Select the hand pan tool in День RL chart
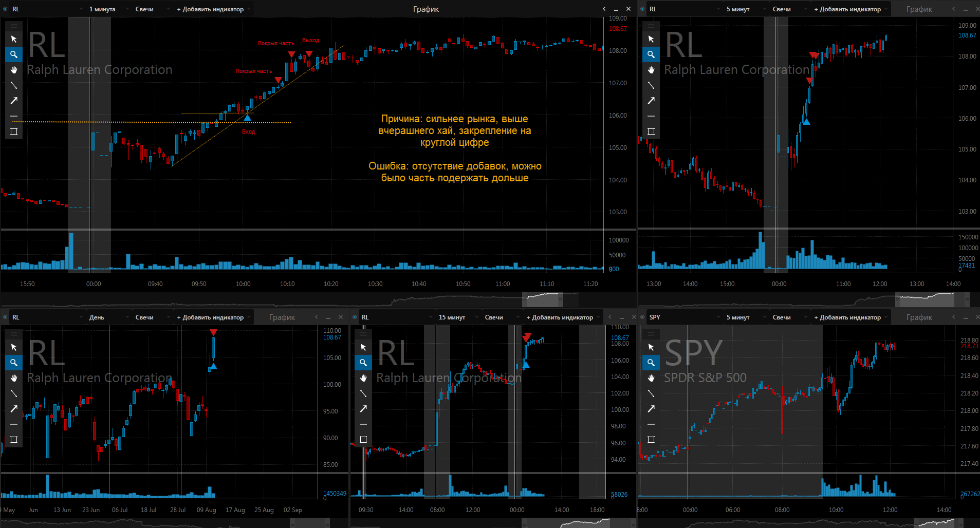This screenshot has width=980, height=528. click(x=14, y=378)
